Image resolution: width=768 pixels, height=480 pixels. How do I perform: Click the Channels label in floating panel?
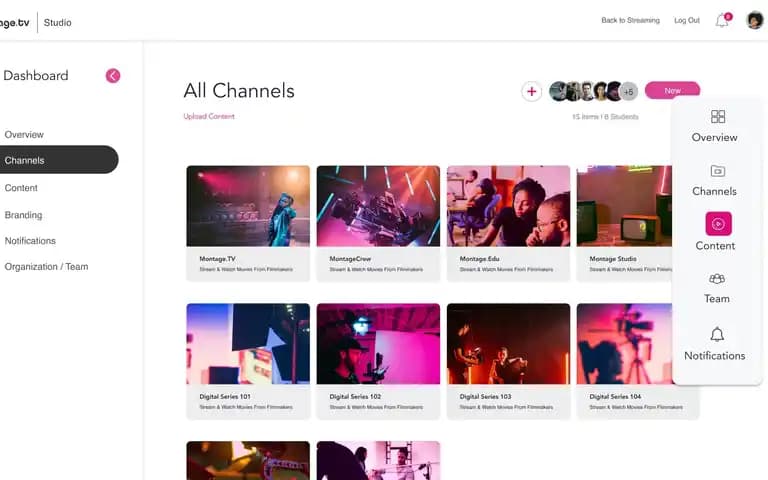pos(715,192)
